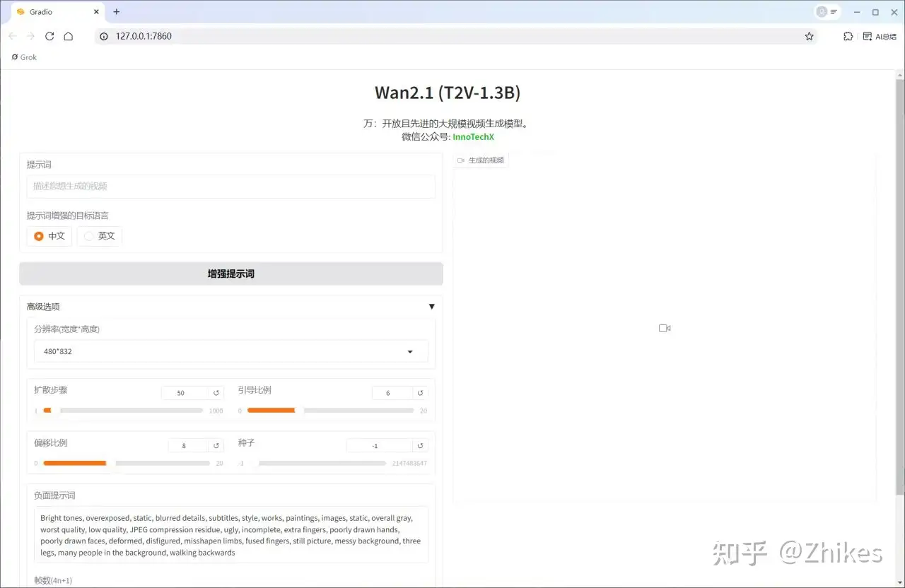Reset 种子 value with its reset icon
905x588 pixels.
point(421,446)
